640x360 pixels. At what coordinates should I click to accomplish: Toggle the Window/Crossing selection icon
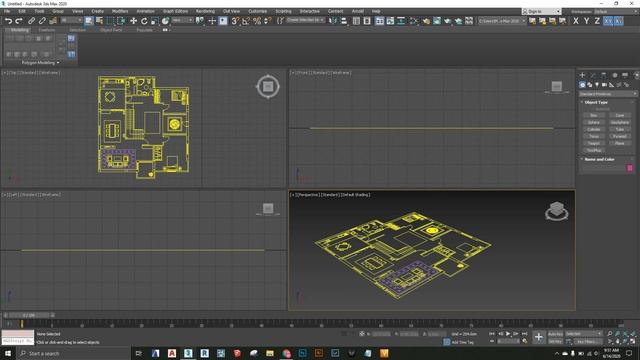[121, 21]
